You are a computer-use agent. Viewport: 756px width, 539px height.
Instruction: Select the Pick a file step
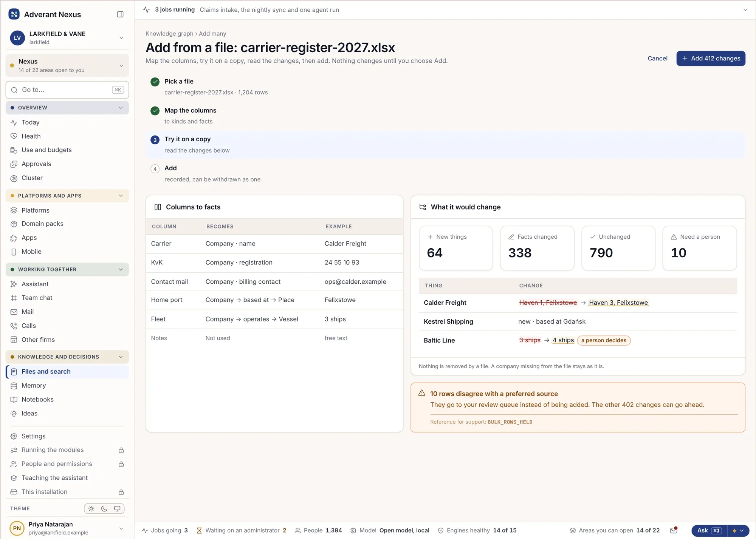point(445,87)
